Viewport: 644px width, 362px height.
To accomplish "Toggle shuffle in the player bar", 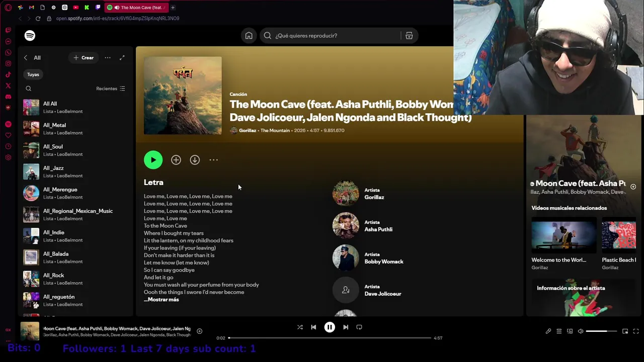I will 300,327.
